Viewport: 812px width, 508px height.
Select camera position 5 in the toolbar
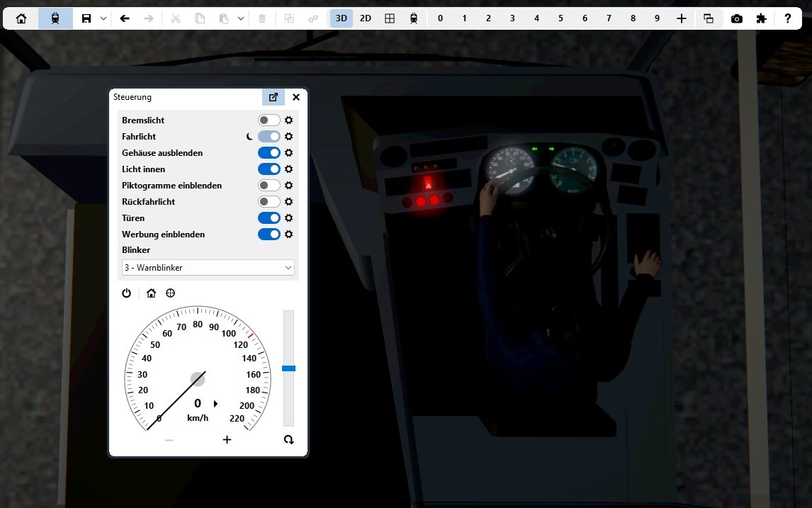[560, 18]
